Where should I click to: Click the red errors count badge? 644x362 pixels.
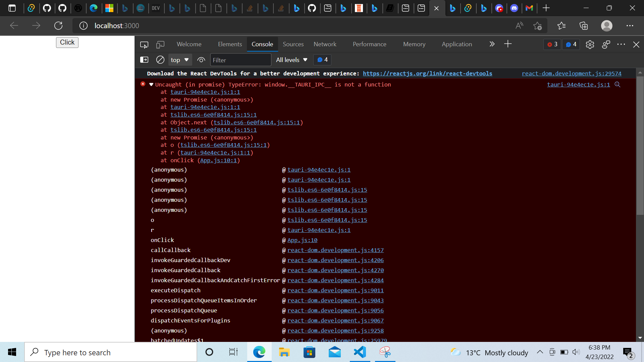[x=552, y=44]
